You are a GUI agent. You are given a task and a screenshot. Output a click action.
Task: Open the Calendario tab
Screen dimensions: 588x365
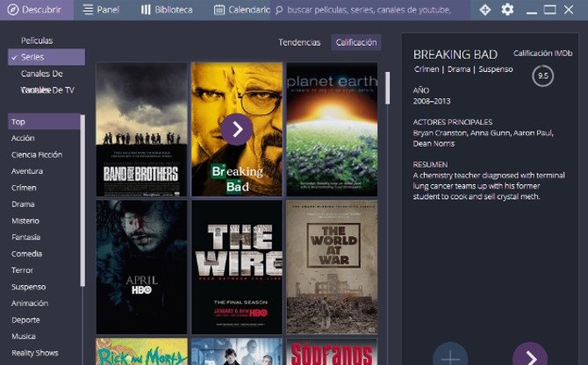pyautogui.click(x=241, y=10)
